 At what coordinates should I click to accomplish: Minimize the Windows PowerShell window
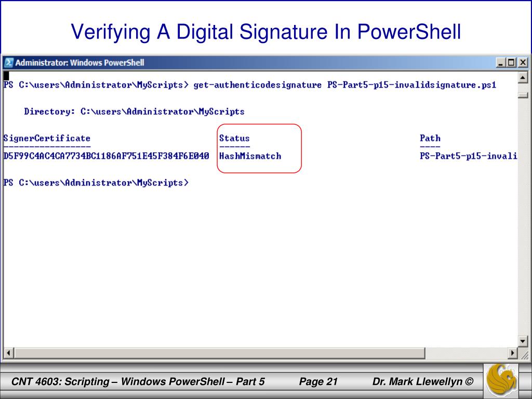tap(500, 63)
